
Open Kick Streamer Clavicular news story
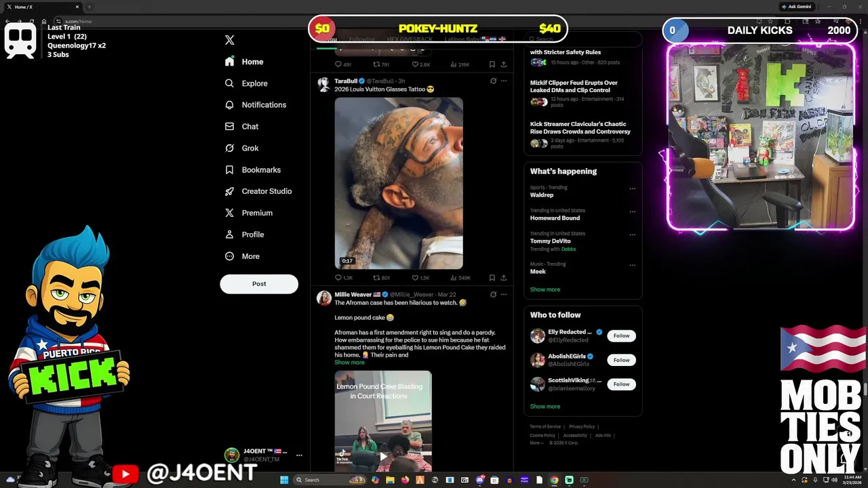(x=580, y=127)
